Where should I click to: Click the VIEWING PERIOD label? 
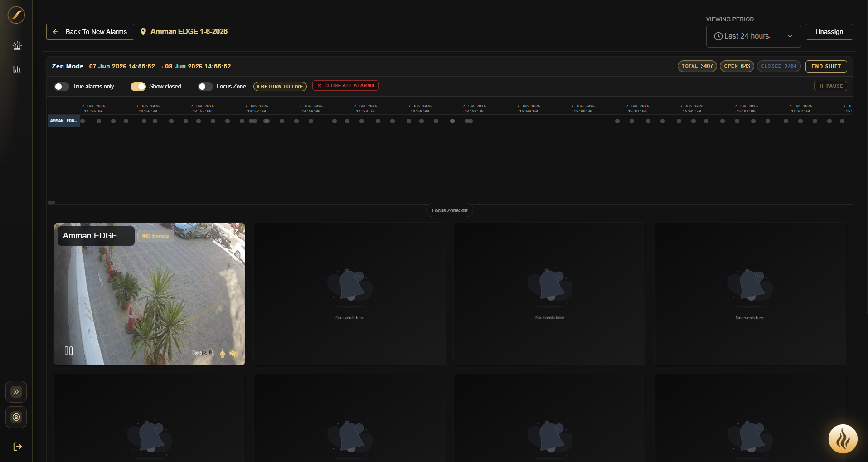pos(730,19)
